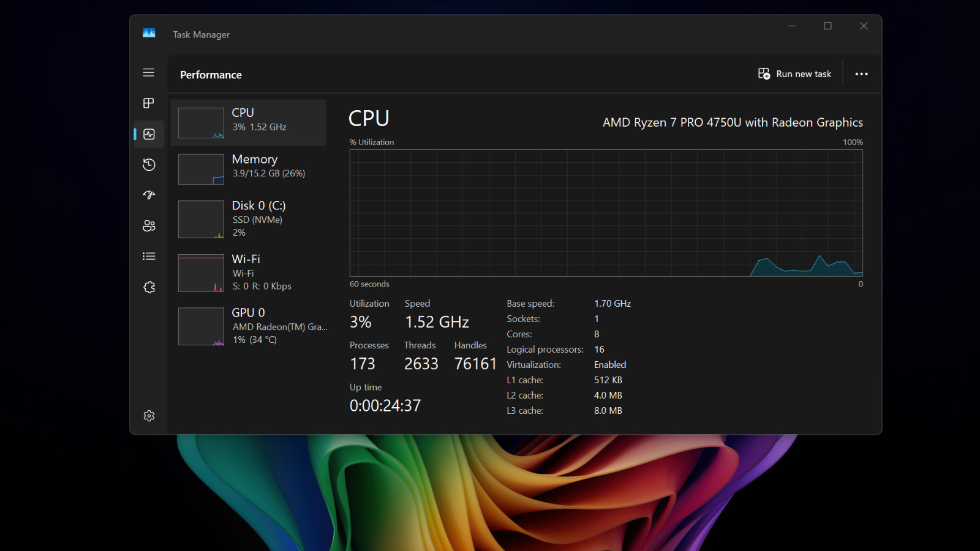The height and width of the screenshot is (551, 980).
Task: Click the Virtualization Enabled value
Action: [610, 365]
